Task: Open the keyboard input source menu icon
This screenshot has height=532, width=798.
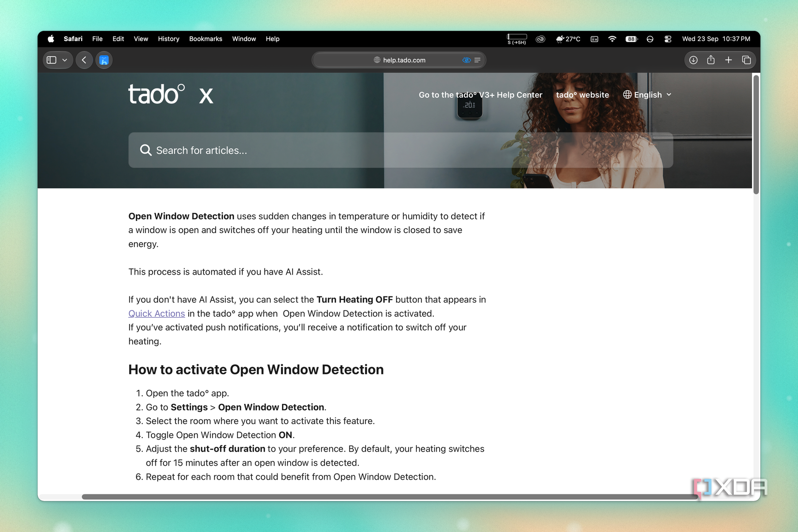Action: [594, 39]
